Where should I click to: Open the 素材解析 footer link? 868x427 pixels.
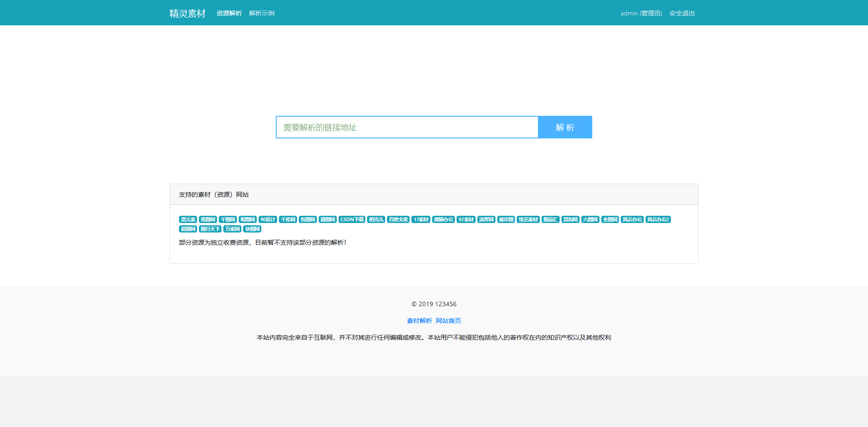point(419,321)
